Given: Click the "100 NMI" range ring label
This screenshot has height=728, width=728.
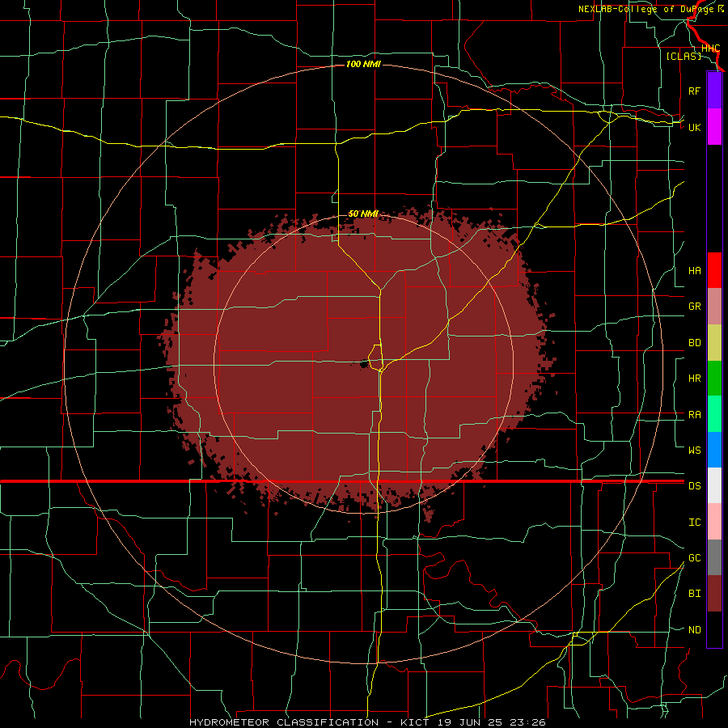Looking at the screenshot, I should point(363,64).
